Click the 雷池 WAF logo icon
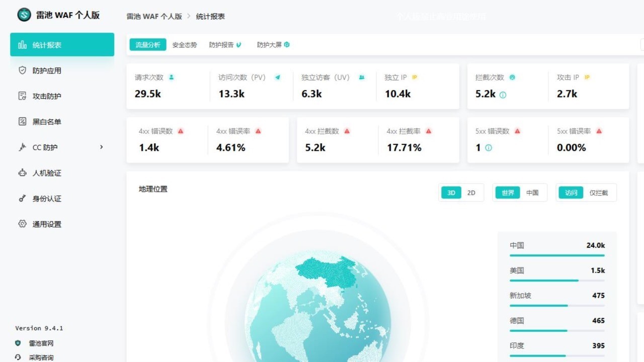 [24, 15]
